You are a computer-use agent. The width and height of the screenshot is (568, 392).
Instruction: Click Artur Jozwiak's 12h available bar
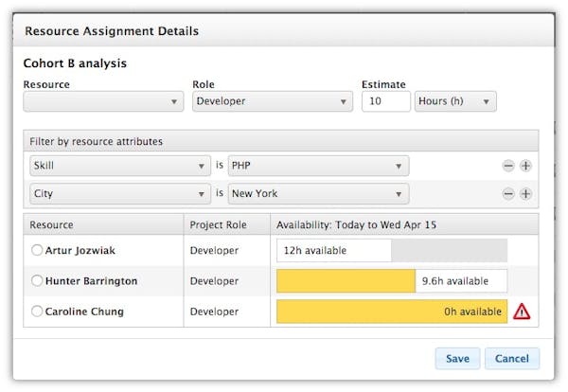tap(333, 251)
